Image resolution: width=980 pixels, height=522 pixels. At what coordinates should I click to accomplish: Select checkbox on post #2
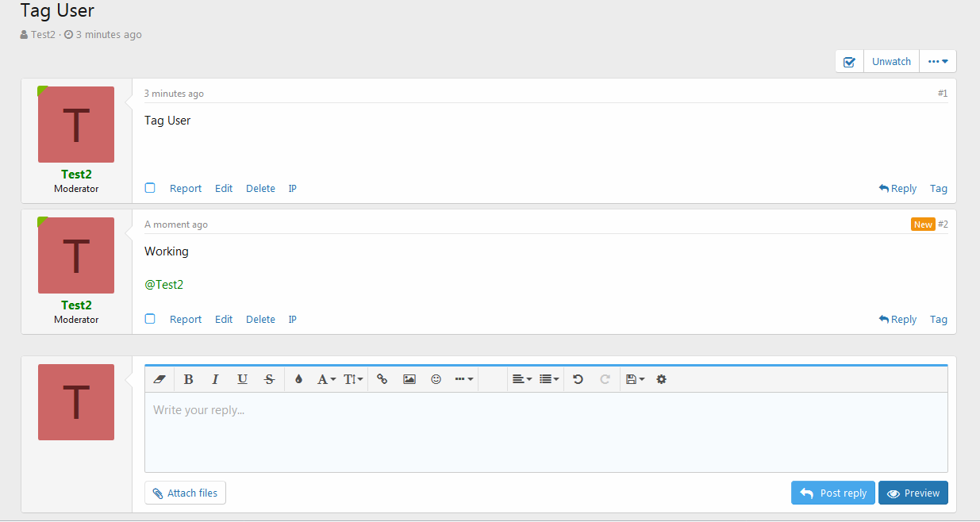point(150,319)
